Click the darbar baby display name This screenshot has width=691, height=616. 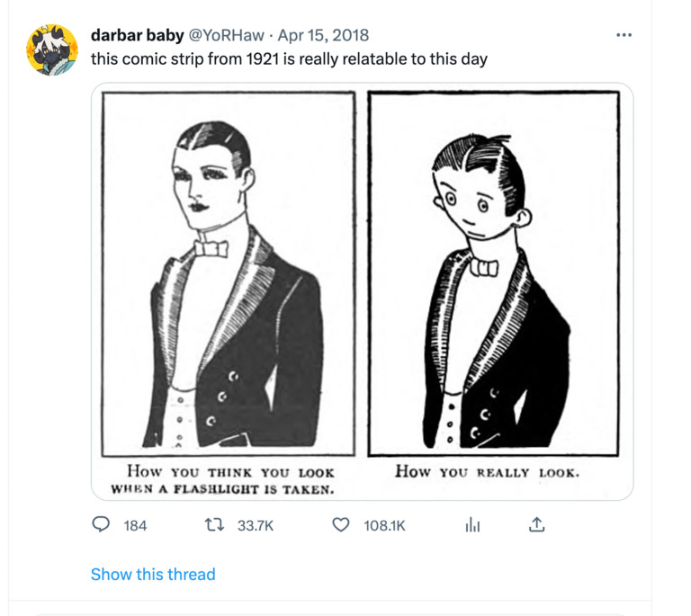point(137,35)
